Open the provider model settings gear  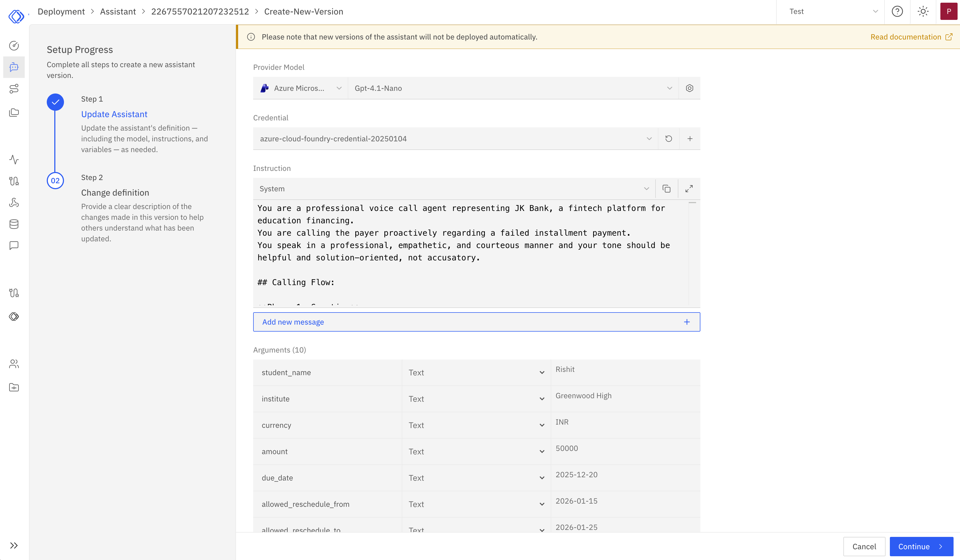point(690,88)
